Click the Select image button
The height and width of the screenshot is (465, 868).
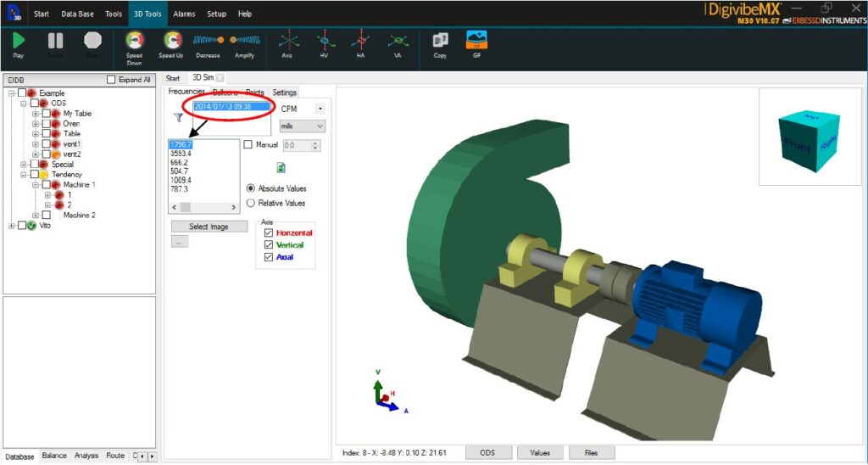(209, 227)
